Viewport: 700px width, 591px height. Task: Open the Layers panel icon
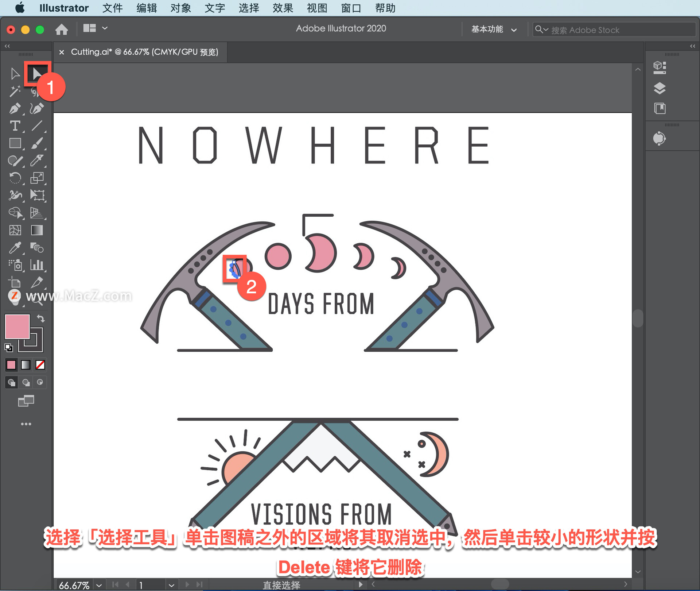660,88
